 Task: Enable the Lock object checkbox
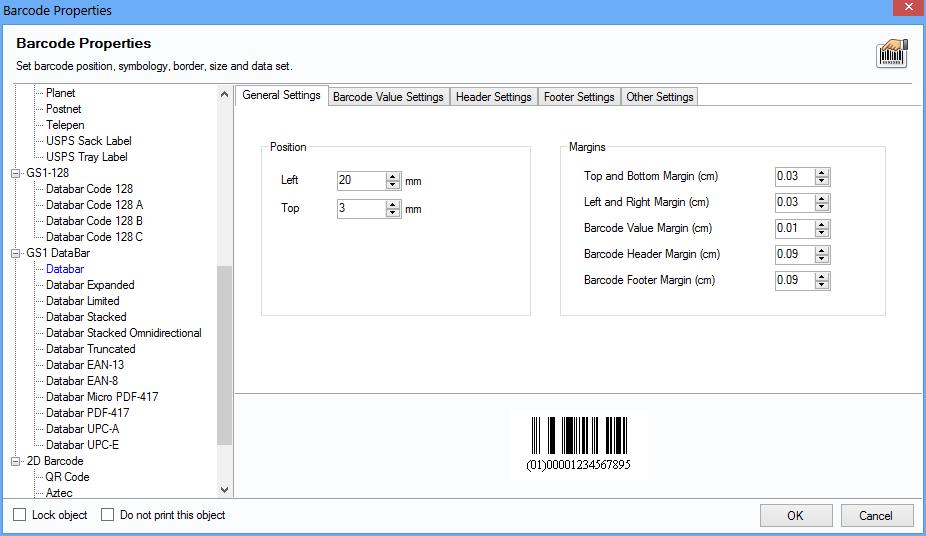pos(19,515)
